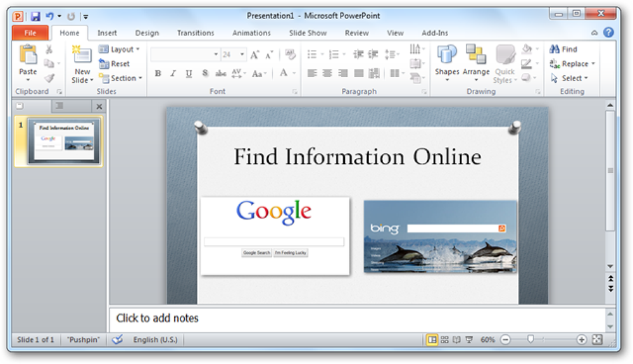Toggle Underline formatting
Viewport: 633px width, 364px height.
189,73
